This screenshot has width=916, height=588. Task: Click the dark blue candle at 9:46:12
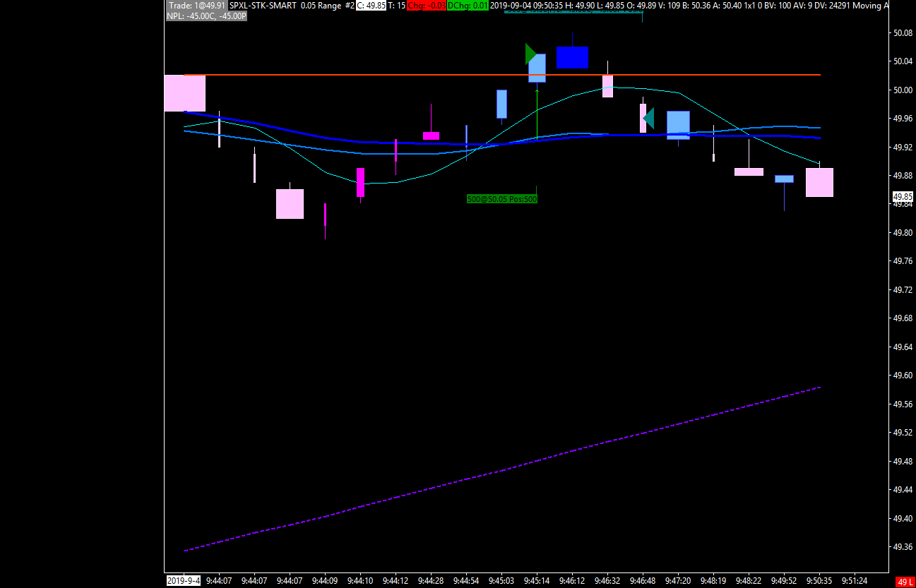[572, 57]
